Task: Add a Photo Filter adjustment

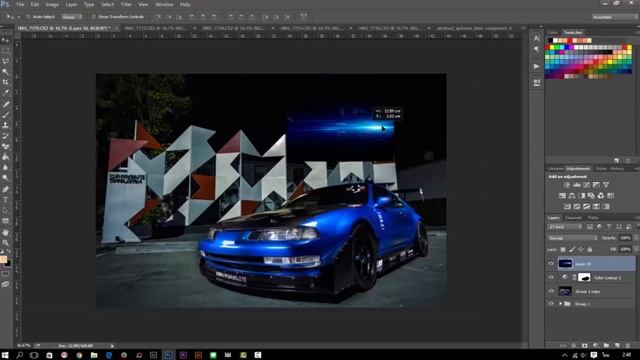Action: tap(591, 196)
